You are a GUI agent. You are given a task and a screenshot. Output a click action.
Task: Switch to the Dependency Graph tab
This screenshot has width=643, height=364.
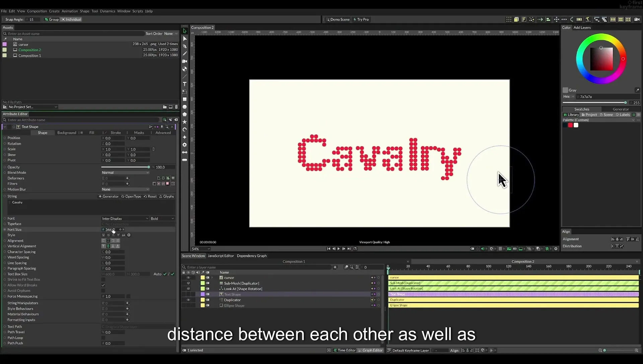(x=252, y=256)
